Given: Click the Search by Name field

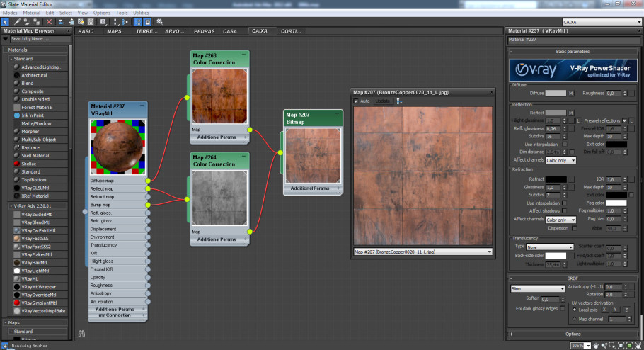Looking at the screenshot, I should (40, 39).
